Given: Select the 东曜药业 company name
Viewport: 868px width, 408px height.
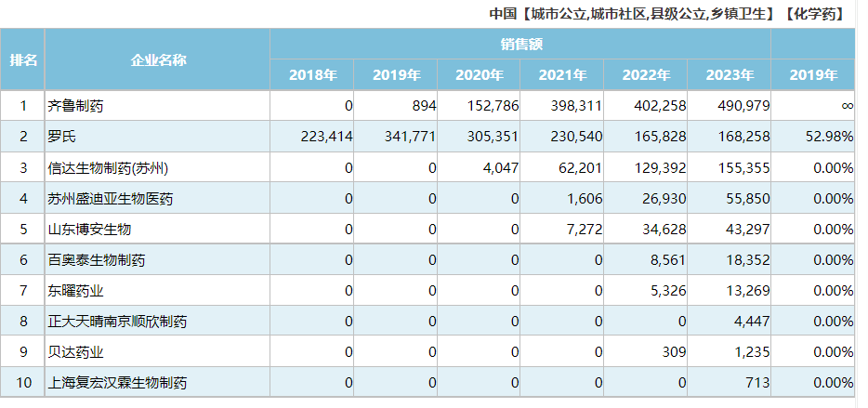Looking at the screenshot, I should [75, 291].
